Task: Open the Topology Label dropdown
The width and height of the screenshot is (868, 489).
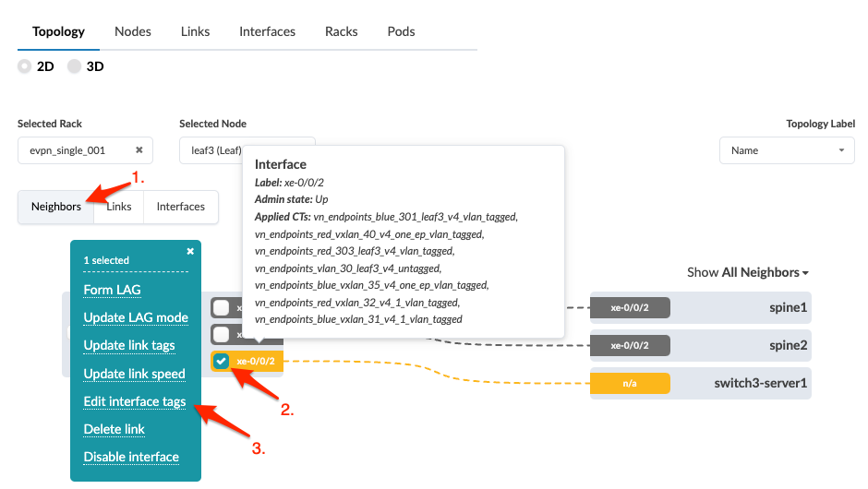Action: pos(787,150)
